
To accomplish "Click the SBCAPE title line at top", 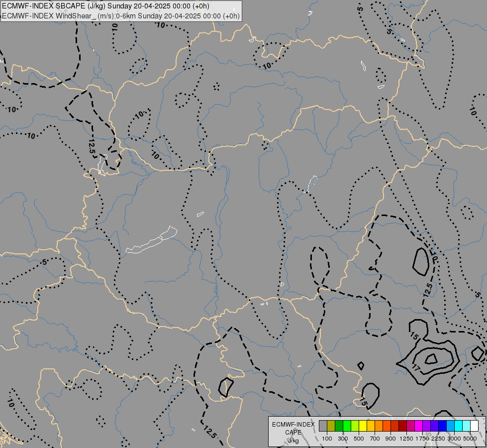I will [105, 6].
